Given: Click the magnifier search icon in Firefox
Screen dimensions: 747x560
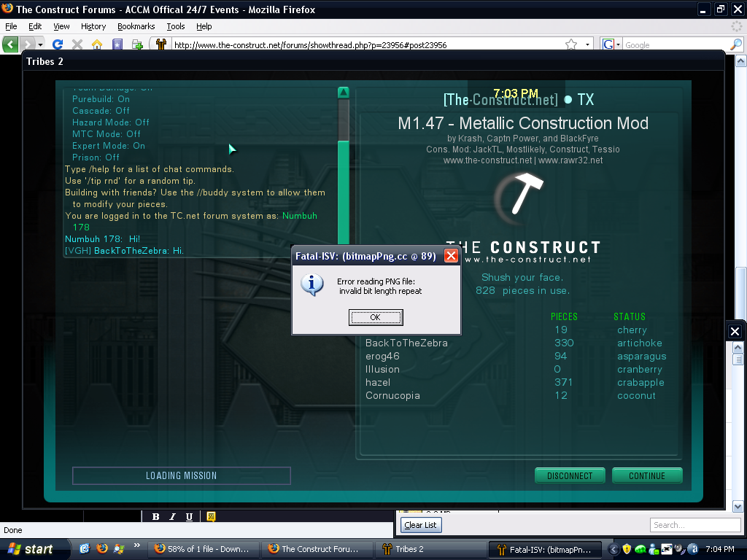Looking at the screenshot, I should (x=736, y=44).
